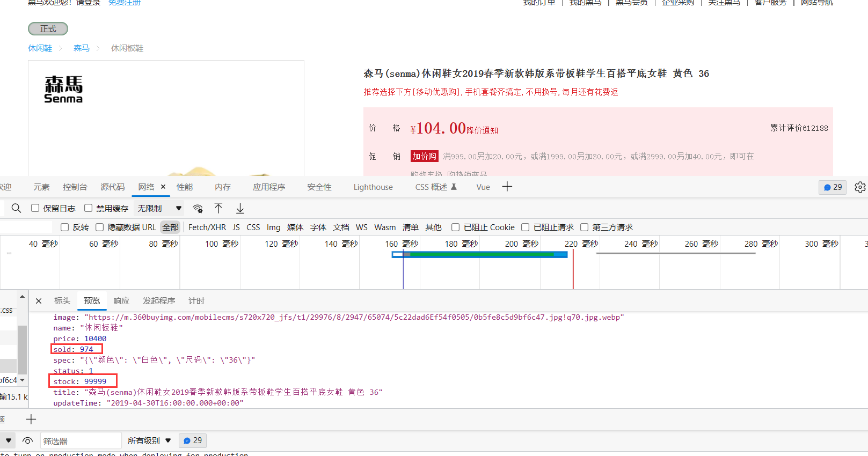Click the 累计评价612188 review count

pos(799,128)
